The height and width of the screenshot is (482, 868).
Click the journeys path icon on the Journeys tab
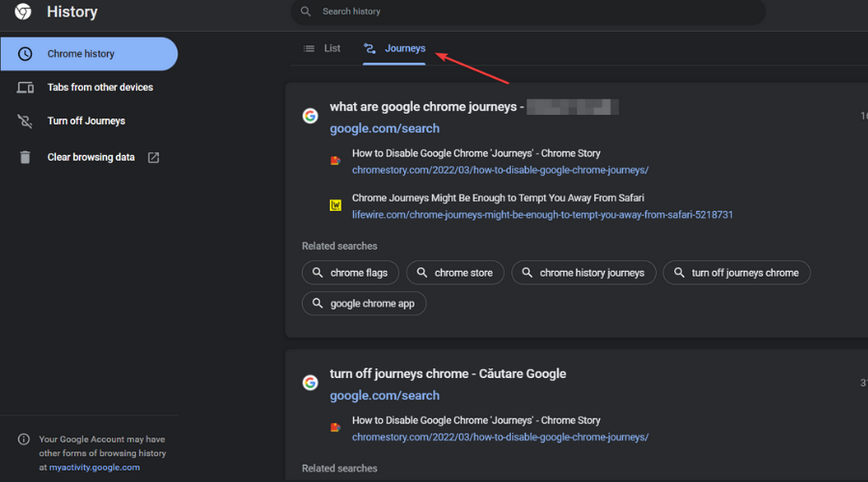(x=369, y=49)
